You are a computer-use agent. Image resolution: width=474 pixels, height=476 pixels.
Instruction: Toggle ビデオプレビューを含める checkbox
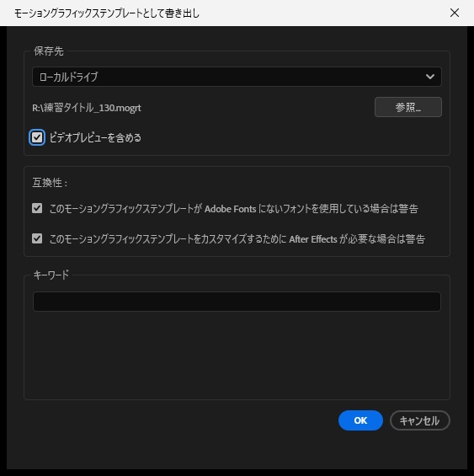point(37,137)
